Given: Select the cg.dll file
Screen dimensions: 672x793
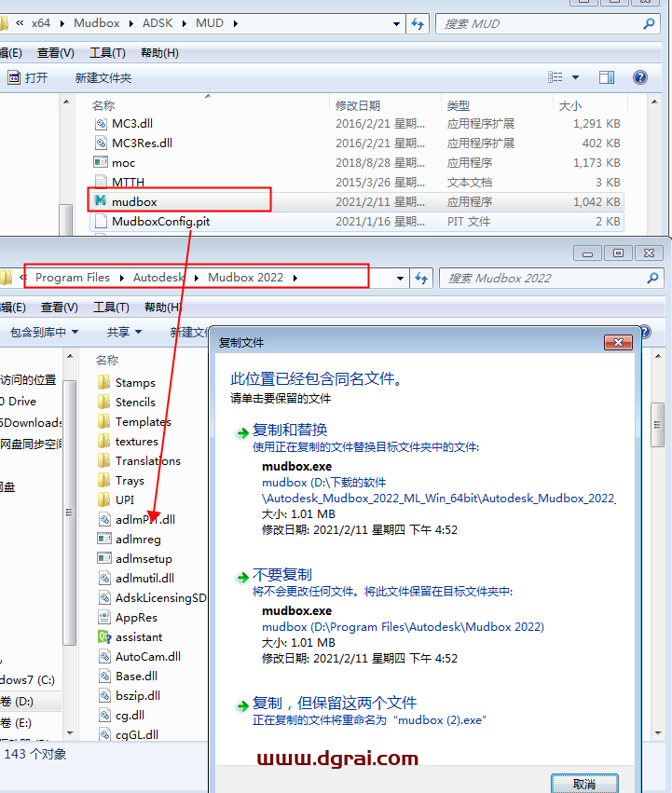Looking at the screenshot, I should click(x=130, y=716).
